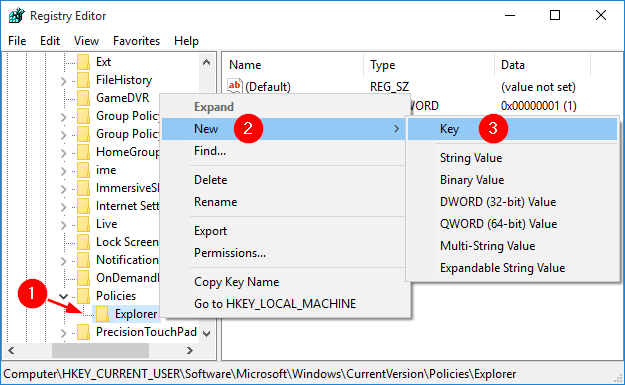Viewport: 625px width, 385px height.
Task: Expand the HomeGroup tree node
Action: (63, 153)
